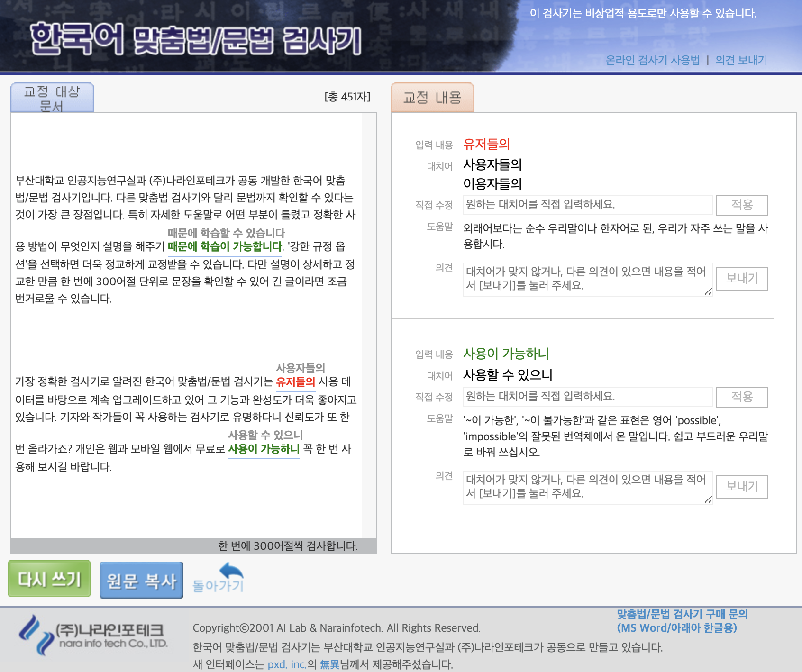Click the 나라인포테크 company logo
The image size is (802, 672).
click(93, 635)
